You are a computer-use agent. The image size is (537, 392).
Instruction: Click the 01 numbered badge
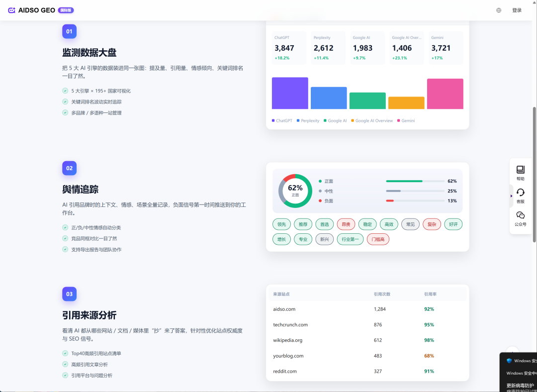click(x=69, y=31)
